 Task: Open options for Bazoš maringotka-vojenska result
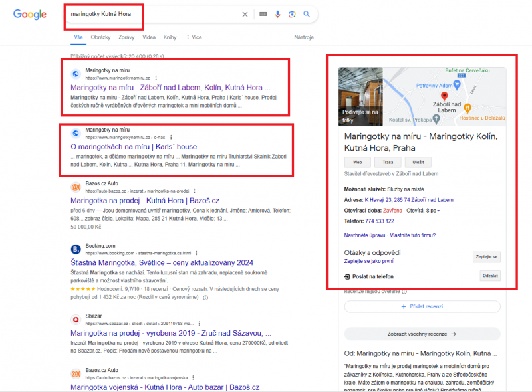tap(193, 378)
